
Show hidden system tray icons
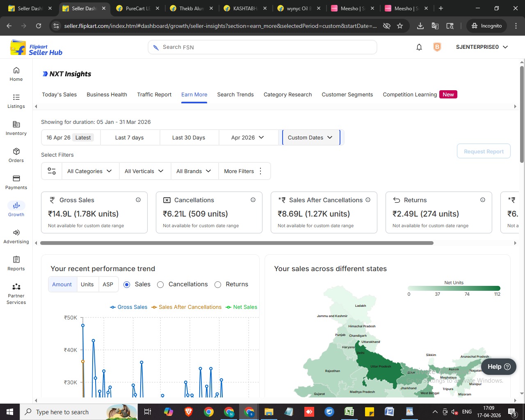coord(435,412)
